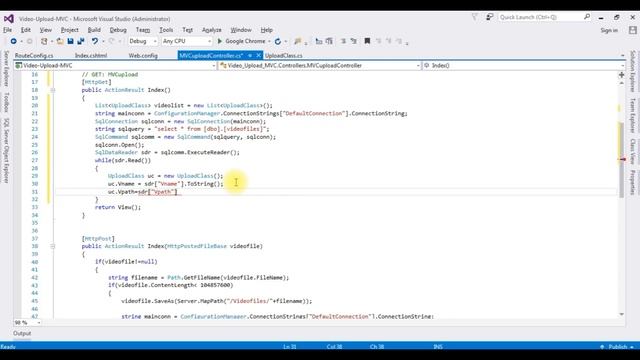The width and height of the screenshot is (640, 360).
Task: Comment out selected lines icon
Action: (x=343, y=41)
